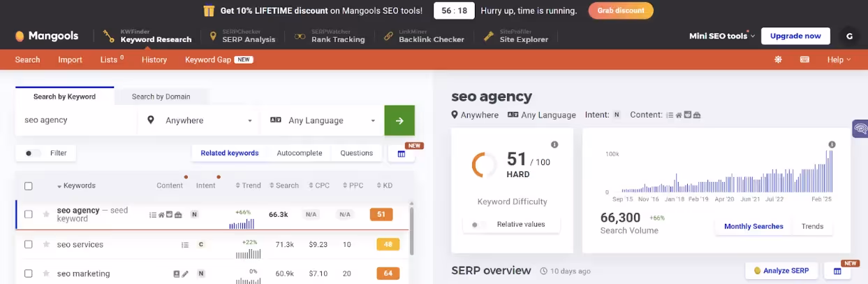
Task: Click the Upgrade now button
Action: pos(795,36)
